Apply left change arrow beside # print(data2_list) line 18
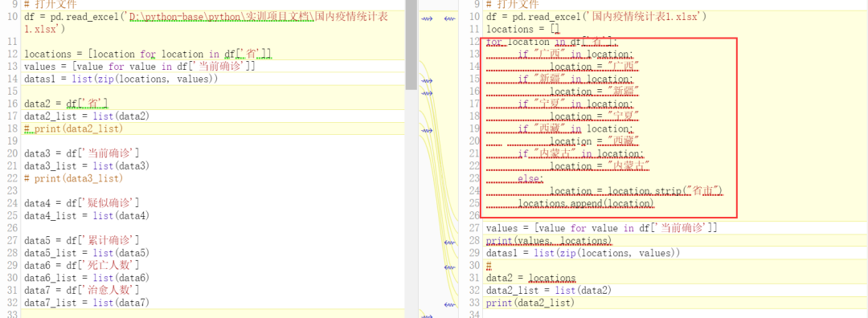Screen dimensions: 868x318 coord(426,131)
